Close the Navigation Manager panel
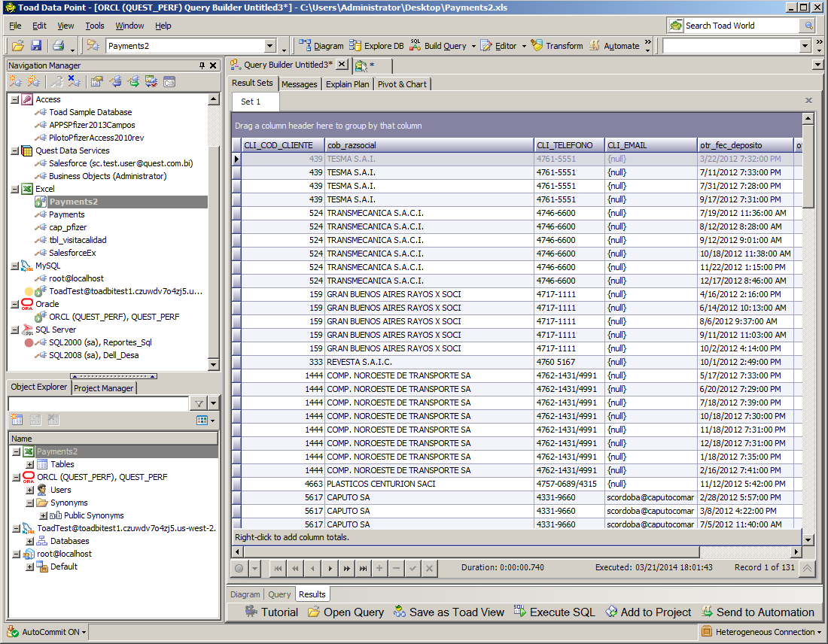Viewport: 828px width, 644px height. coord(213,65)
